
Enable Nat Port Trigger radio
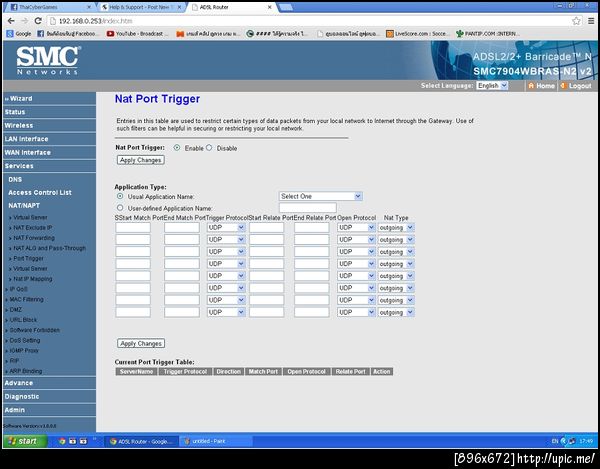177,148
